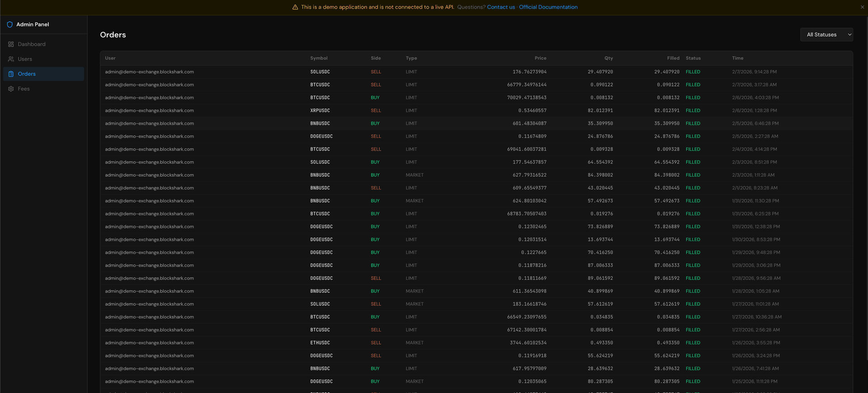Click the Symbol column header
Image resolution: width=868 pixels, height=393 pixels.
(x=319, y=58)
